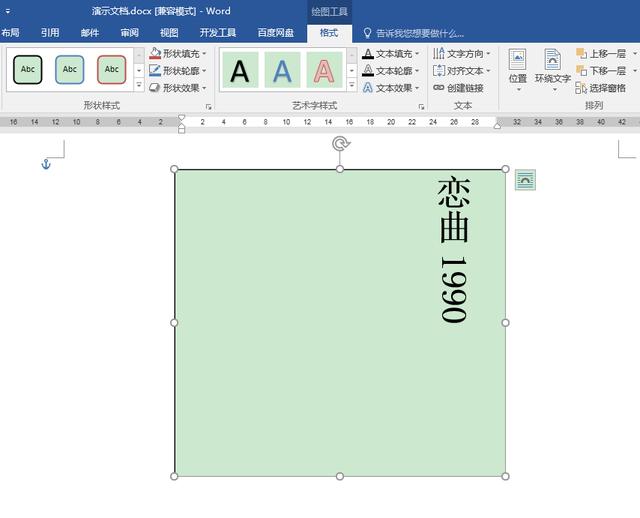Screen dimensions: 640x518
Task: Apply the black A WordArt style
Action: point(240,70)
